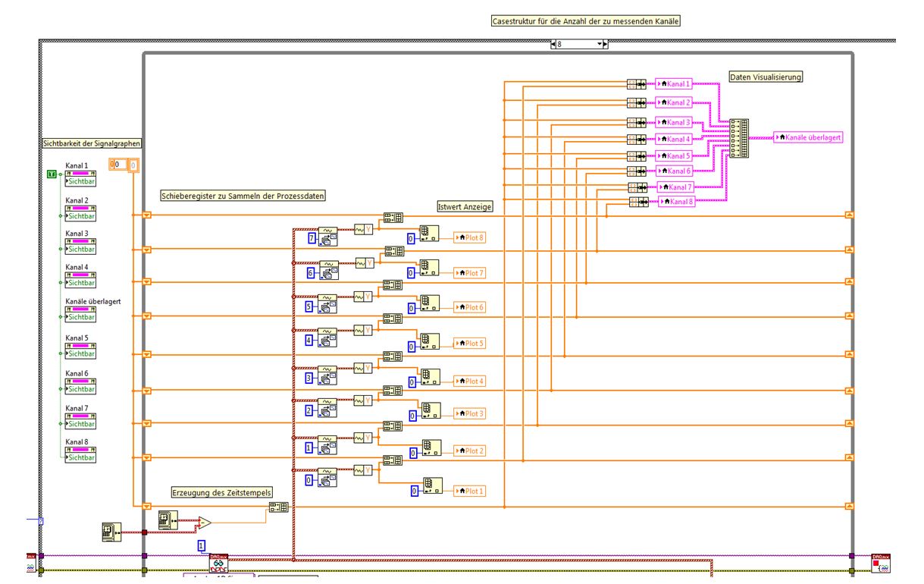Click the Plot 6 indicator terminal
This screenshot has width=924, height=584.
click(469, 307)
